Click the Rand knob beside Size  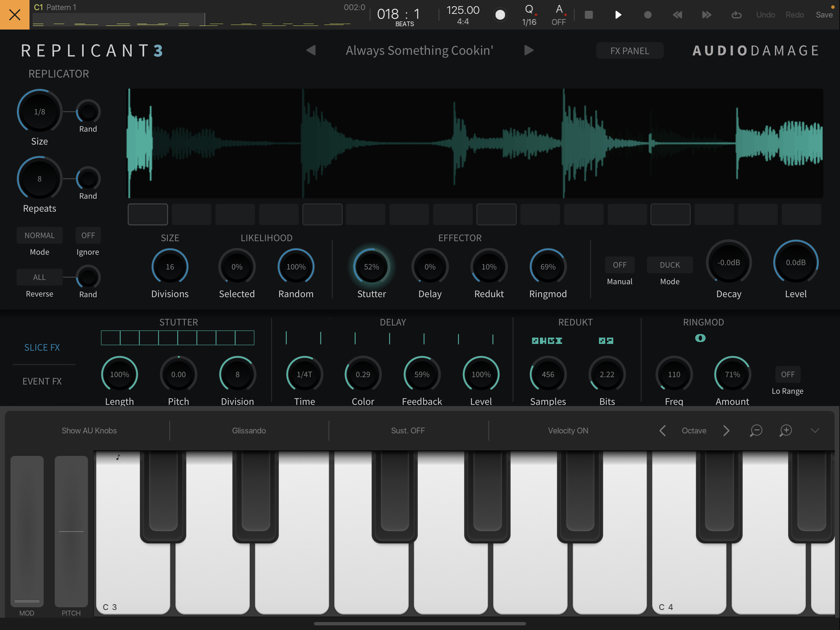coord(88,112)
